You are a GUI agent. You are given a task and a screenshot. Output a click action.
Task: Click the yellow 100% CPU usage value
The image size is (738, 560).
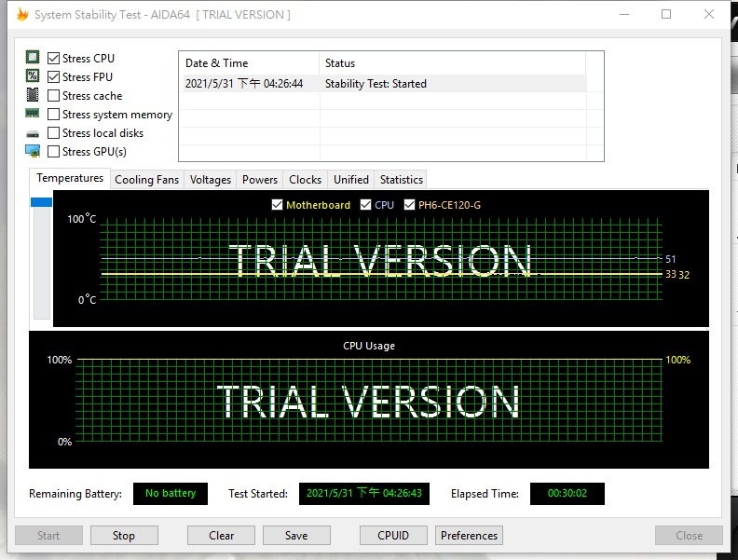(677, 360)
